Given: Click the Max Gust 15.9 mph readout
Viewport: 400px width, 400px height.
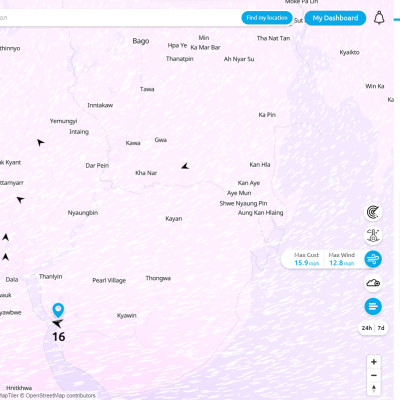Looking at the screenshot, I should [306, 259].
